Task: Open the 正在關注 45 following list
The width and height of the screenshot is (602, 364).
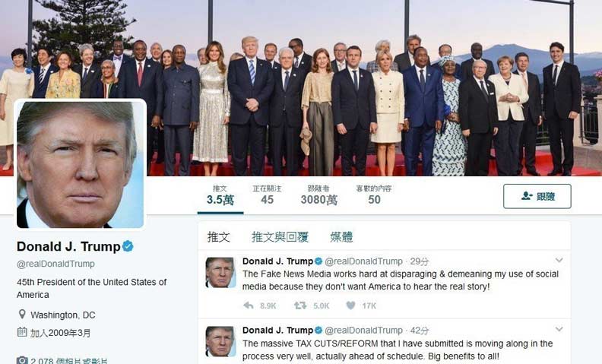Action: pyautogui.click(x=267, y=195)
